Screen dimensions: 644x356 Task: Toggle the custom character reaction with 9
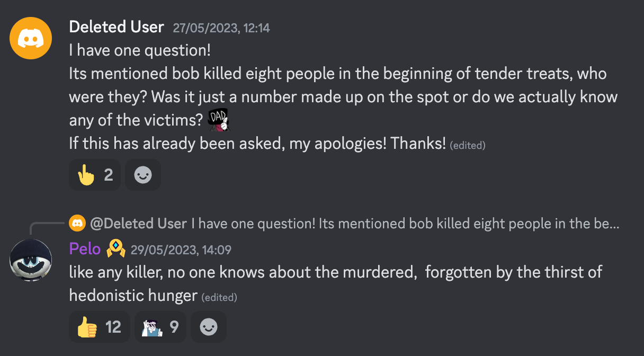point(159,327)
